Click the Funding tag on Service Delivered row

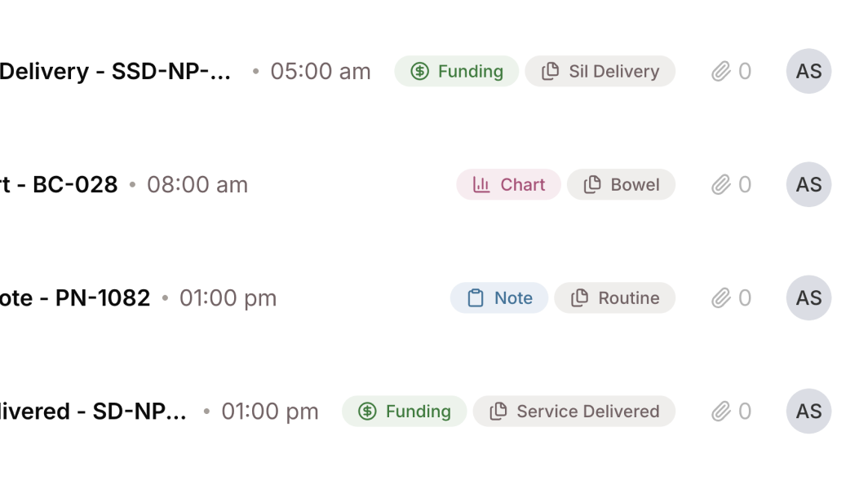404,412
